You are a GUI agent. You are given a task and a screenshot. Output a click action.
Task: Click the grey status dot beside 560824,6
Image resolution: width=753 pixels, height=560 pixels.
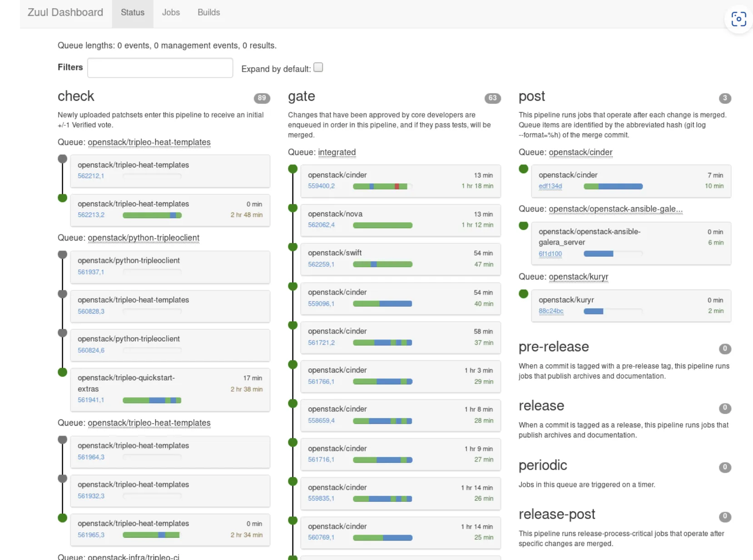tap(63, 333)
